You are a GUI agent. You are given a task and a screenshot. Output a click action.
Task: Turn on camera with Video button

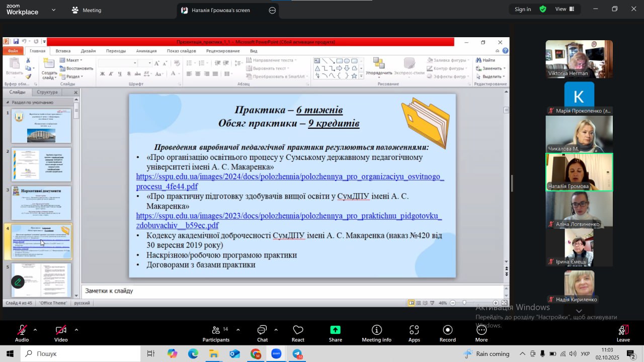coord(61,333)
